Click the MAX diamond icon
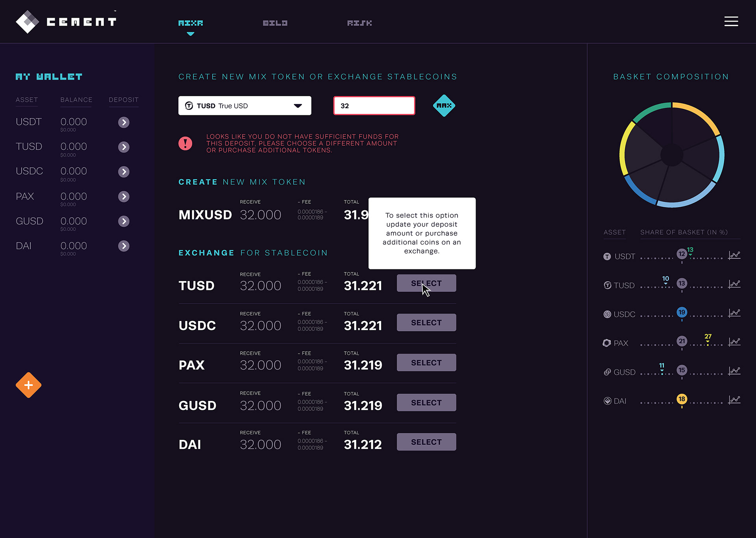This screenshot has height=538, width=756. 444,106
